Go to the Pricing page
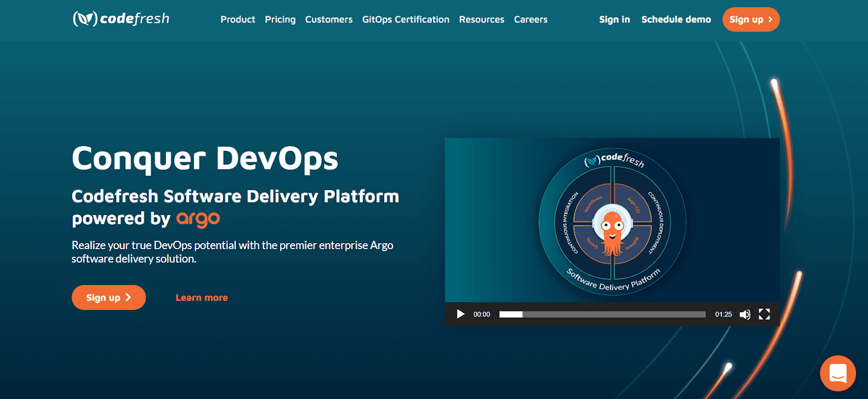Image resolution: width=868 pixels, height=399 pixels. pyautogui.click(x=280, y=20)
